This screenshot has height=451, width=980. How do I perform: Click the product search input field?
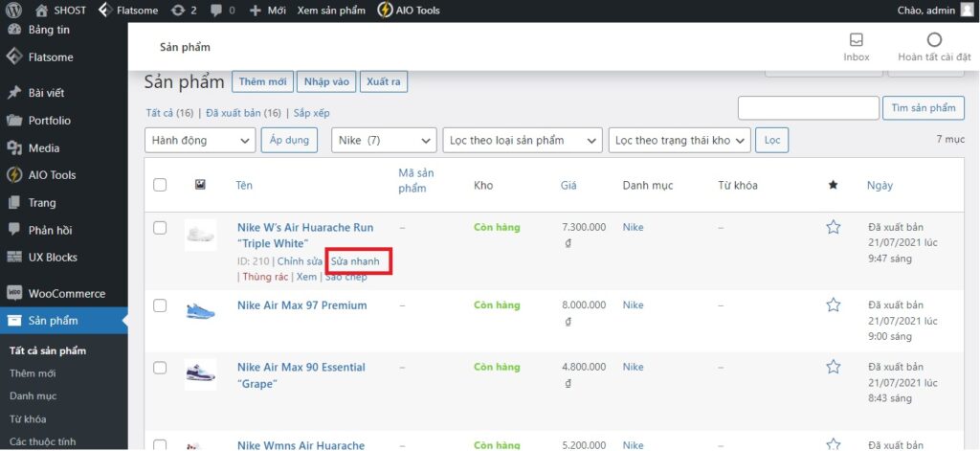(x=808, y=108)
